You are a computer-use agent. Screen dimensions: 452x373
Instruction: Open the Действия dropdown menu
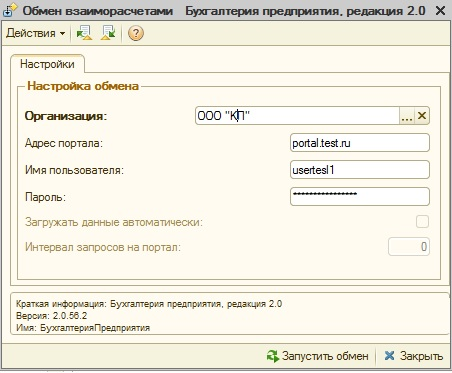point(35,33)
